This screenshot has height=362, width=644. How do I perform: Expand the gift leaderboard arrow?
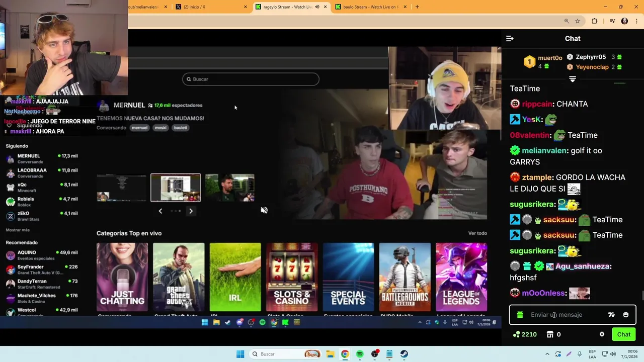(572, 79)
